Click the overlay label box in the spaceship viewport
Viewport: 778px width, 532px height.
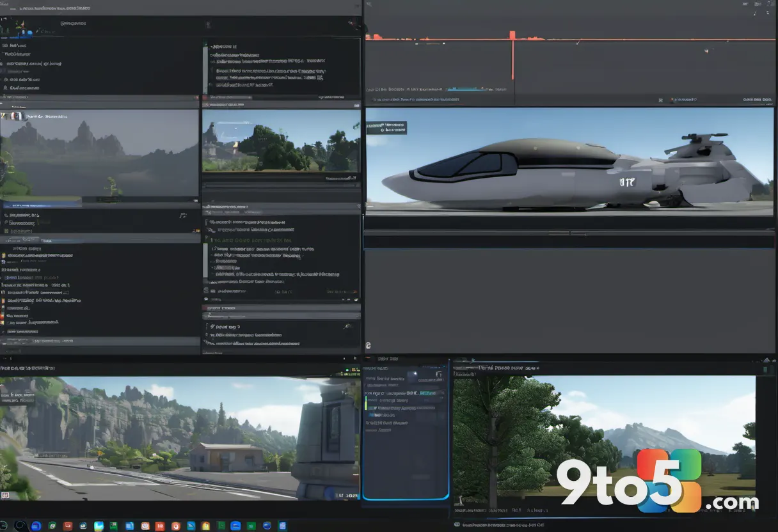pos(386,127)
